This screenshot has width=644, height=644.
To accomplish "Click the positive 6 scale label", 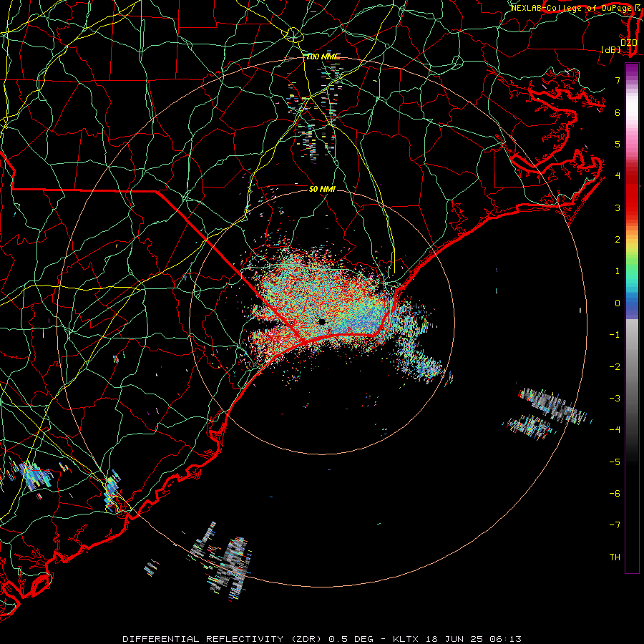I will click(618, 112).
